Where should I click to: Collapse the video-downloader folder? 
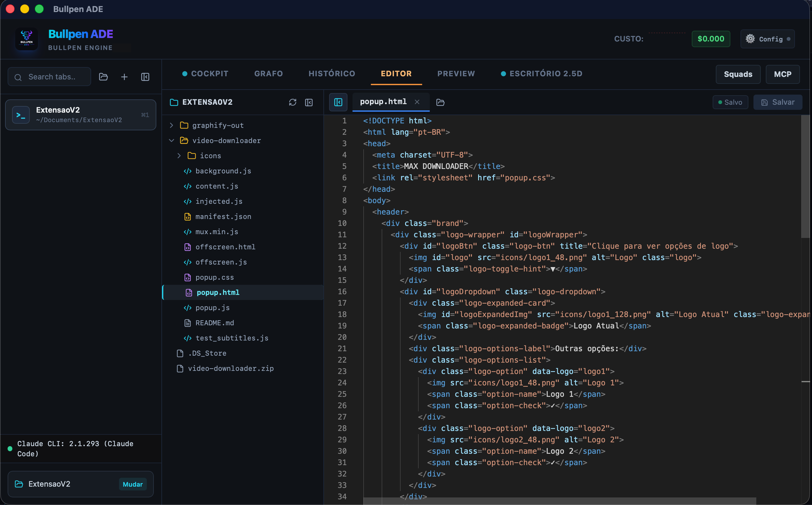(172, 140)
